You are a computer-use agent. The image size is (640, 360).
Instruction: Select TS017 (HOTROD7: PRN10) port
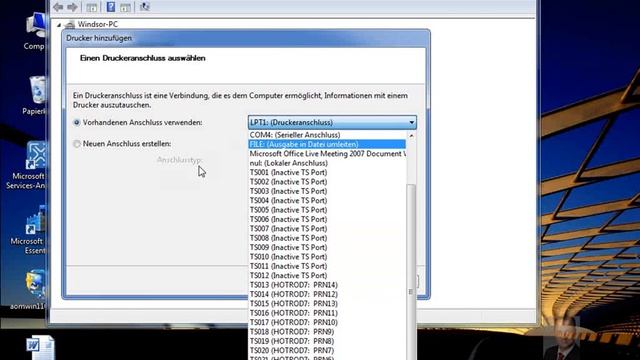coord(327,322)
